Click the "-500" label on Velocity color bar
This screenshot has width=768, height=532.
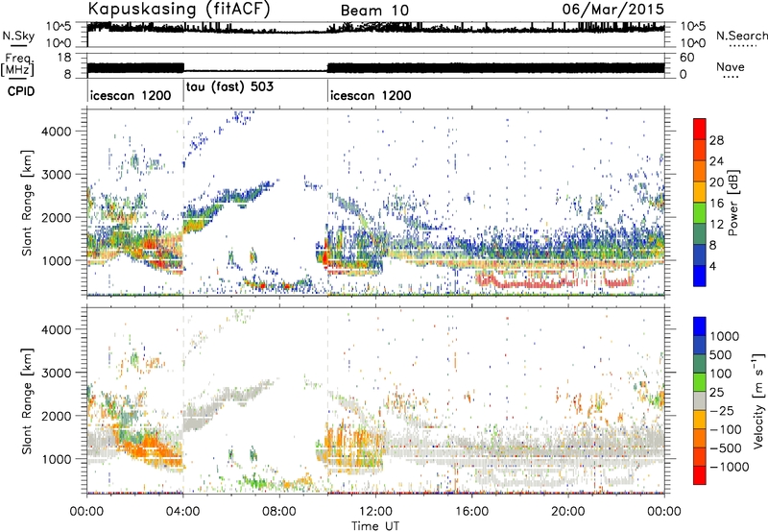[x=726, y=448]
